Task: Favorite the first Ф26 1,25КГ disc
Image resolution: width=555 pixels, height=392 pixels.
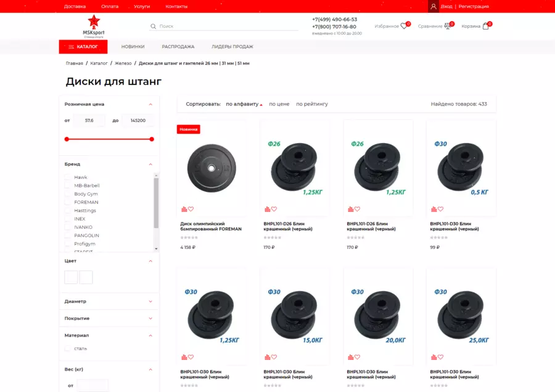Action: [274, 209]
